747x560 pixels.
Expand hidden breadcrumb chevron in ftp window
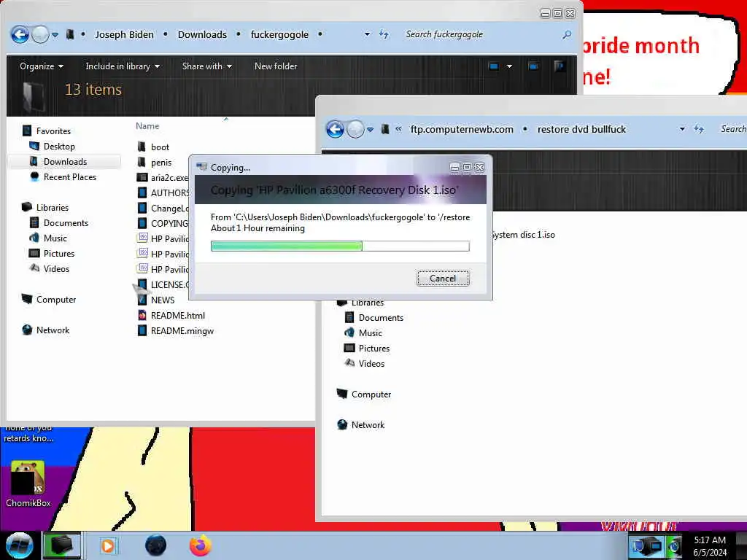click(398, 128)
